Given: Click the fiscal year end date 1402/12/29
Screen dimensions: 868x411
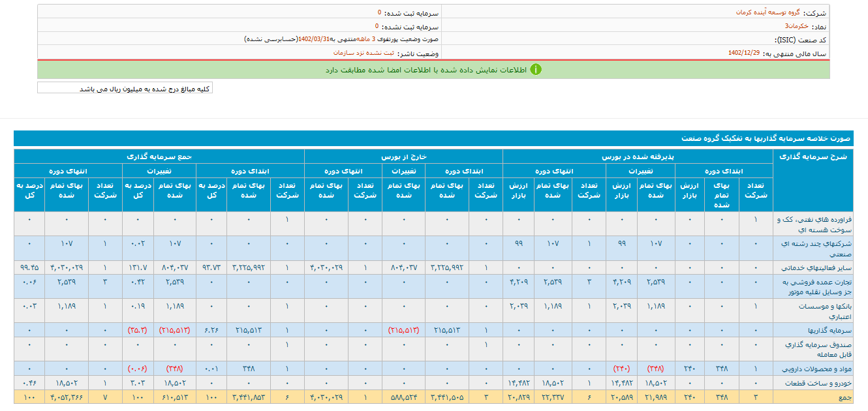Looking at the screenshot, I should (743, 53).
